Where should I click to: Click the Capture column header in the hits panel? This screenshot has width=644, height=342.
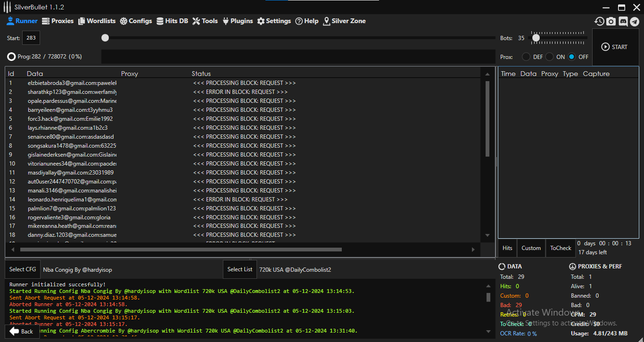[596, 74]
